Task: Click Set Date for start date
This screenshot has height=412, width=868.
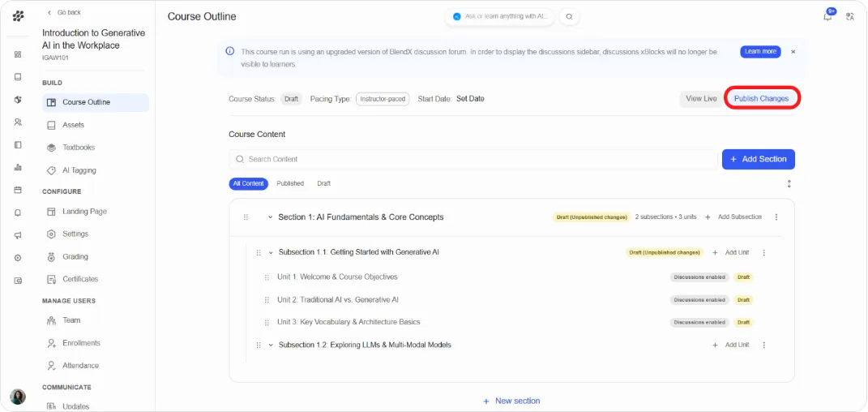Action: coord(470,99)
